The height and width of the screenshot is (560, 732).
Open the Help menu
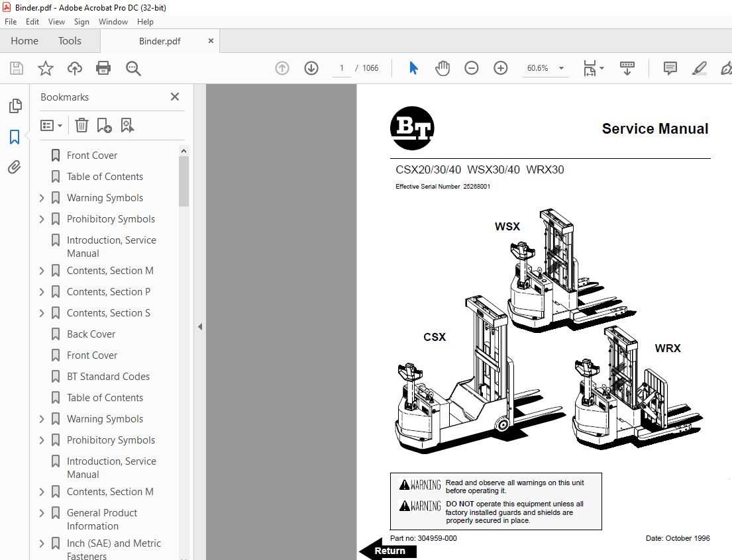pyautogui.click(x=145, y=21)
